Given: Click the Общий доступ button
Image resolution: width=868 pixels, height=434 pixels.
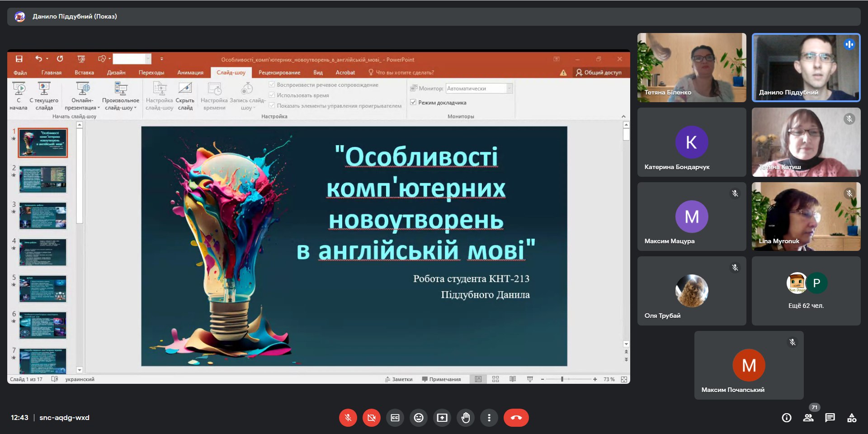Looking at the screenshot, I should pos(599,72).
